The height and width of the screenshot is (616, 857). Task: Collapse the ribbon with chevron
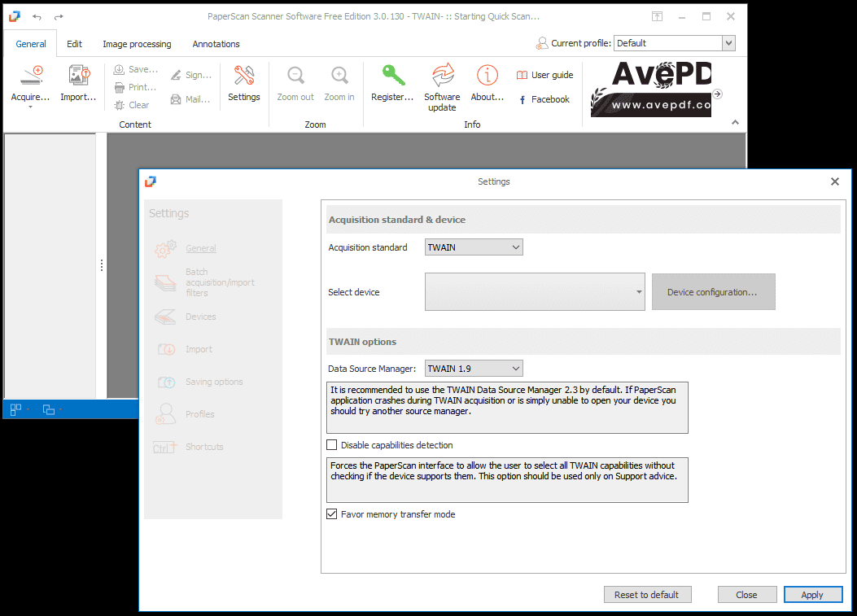tap(735, 122)
